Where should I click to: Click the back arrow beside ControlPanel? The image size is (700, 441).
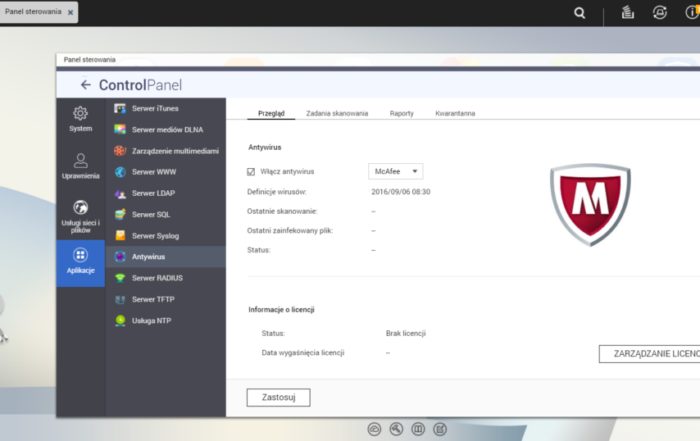coord(86,85)
